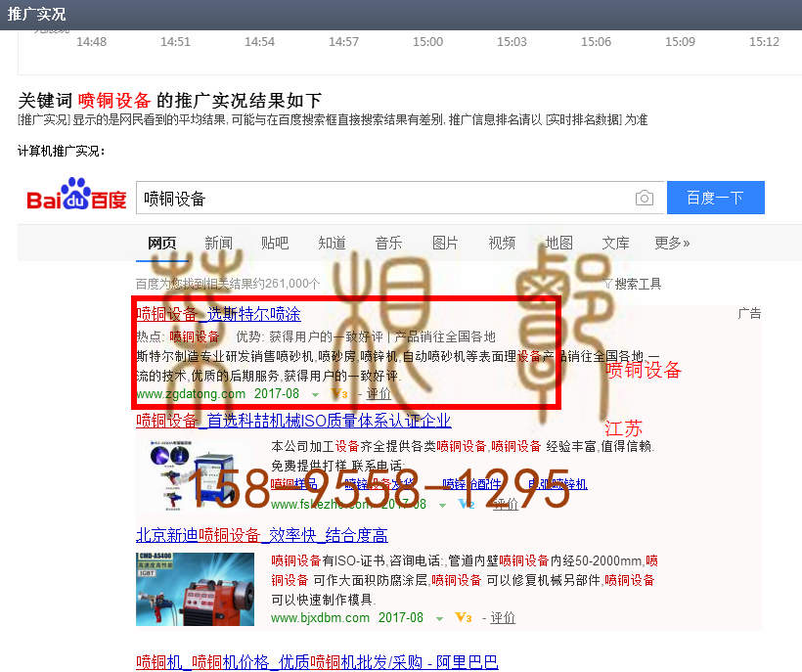
Task: Open the 更多» menu
Action: click(672, 243)
